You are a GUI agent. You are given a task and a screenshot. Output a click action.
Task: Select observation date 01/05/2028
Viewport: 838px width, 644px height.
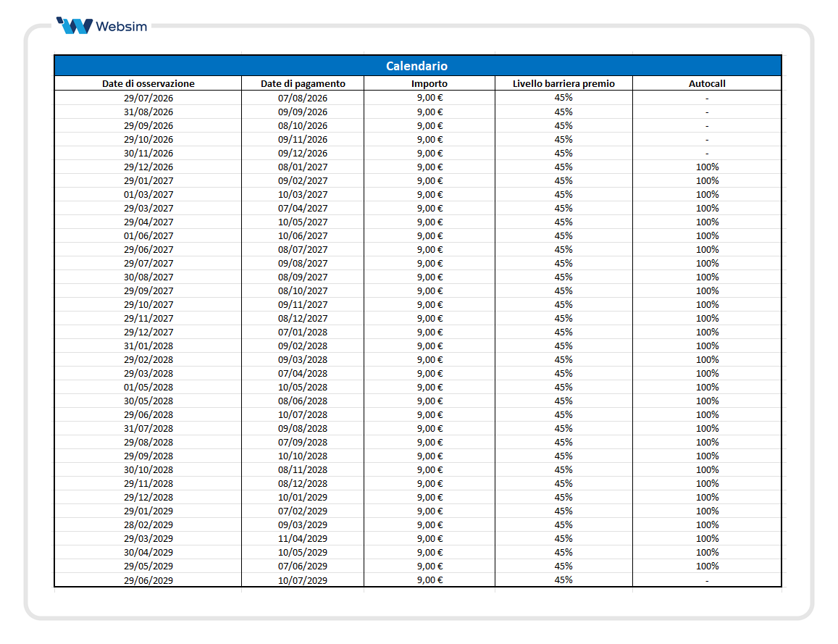148,387
